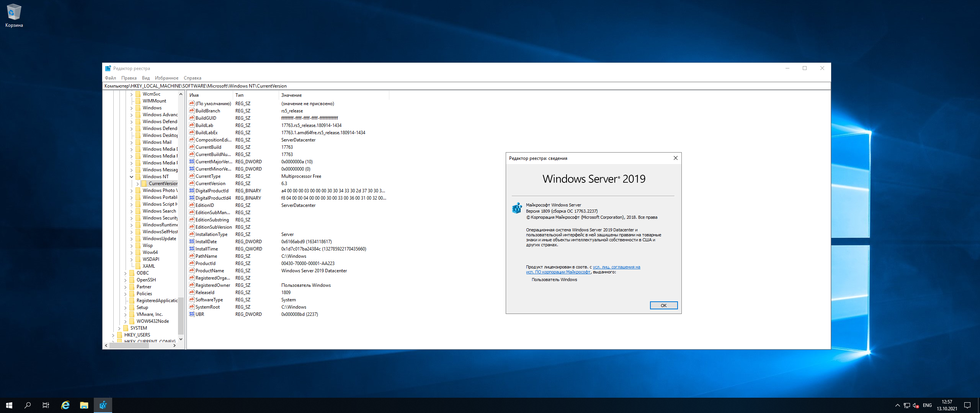980x413 pixels.
Task: Click the InstallTime QWORD icon
Action: pyautogui.click(x=192, y=249)
